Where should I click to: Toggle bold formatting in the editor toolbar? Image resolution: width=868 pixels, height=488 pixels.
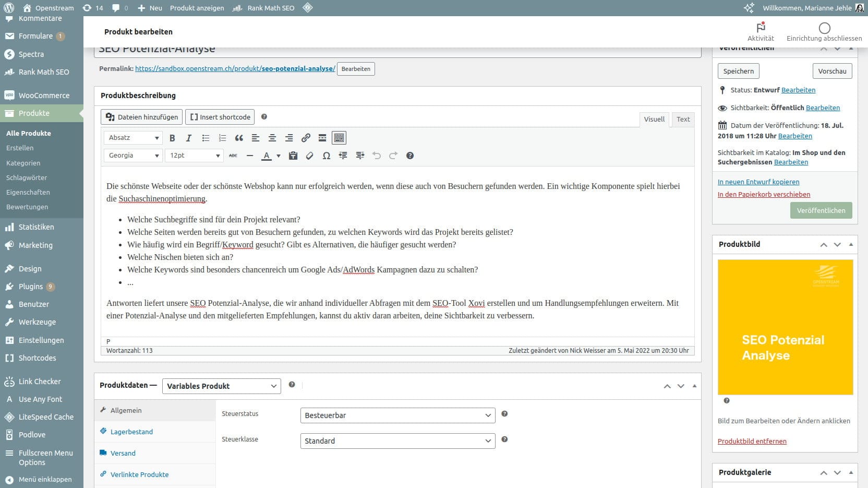(172, 138)
